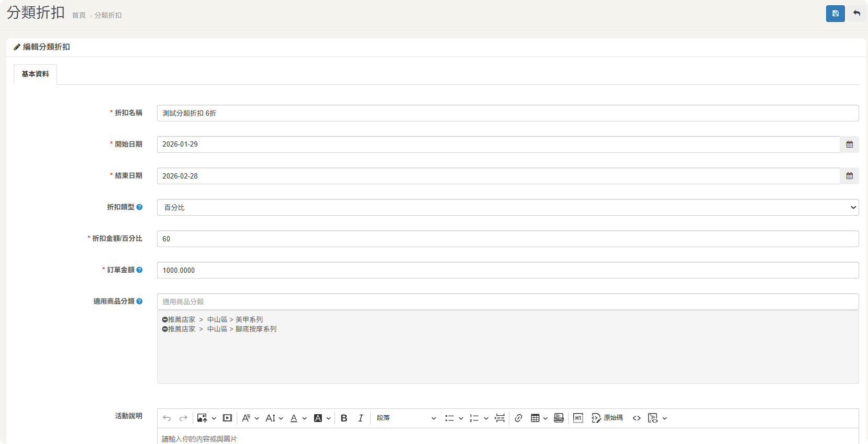The width and height of the screenshot is (868, 444).
Task: Open the font color picker
Action: click(x=294, y=418)
